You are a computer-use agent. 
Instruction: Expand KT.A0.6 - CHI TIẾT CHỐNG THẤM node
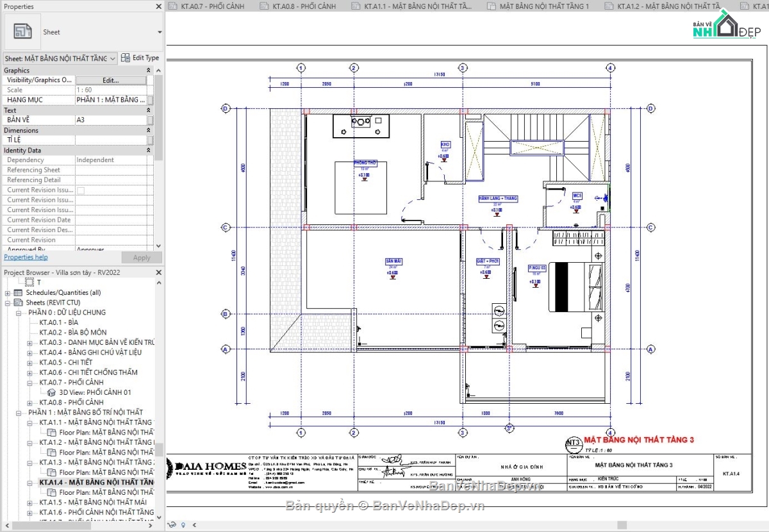[29, 372]
